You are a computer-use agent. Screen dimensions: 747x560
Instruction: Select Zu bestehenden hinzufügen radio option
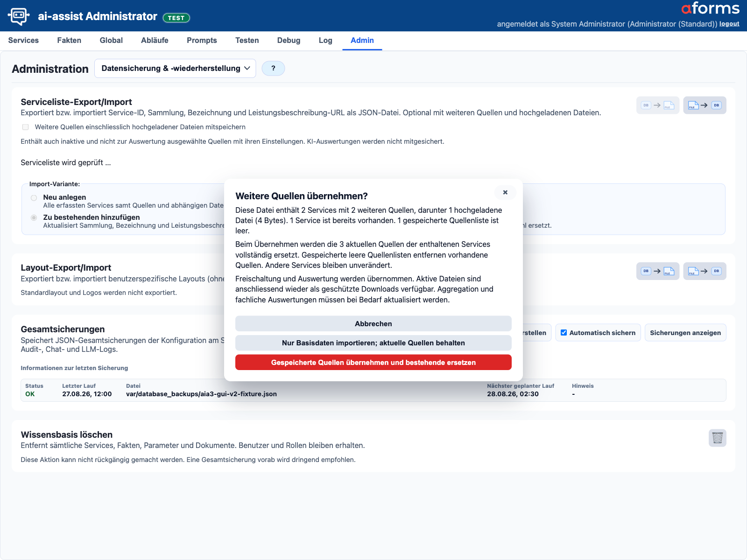[34, 218]
